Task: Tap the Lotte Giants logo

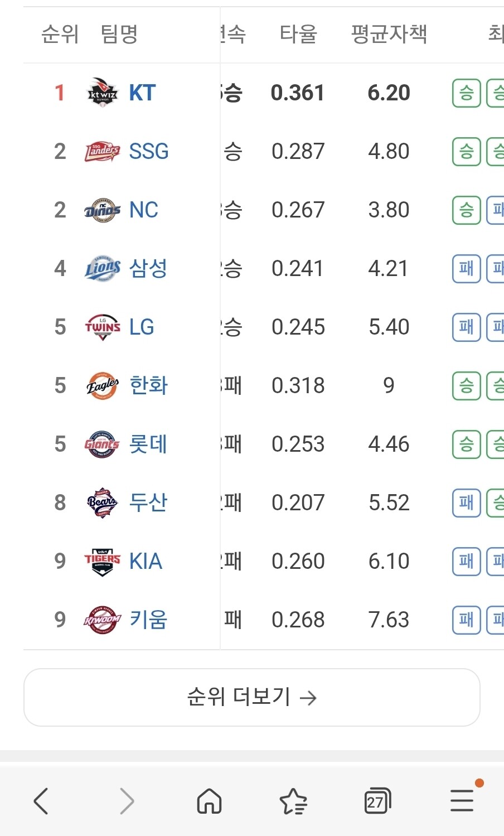Action: coord(103,444)
